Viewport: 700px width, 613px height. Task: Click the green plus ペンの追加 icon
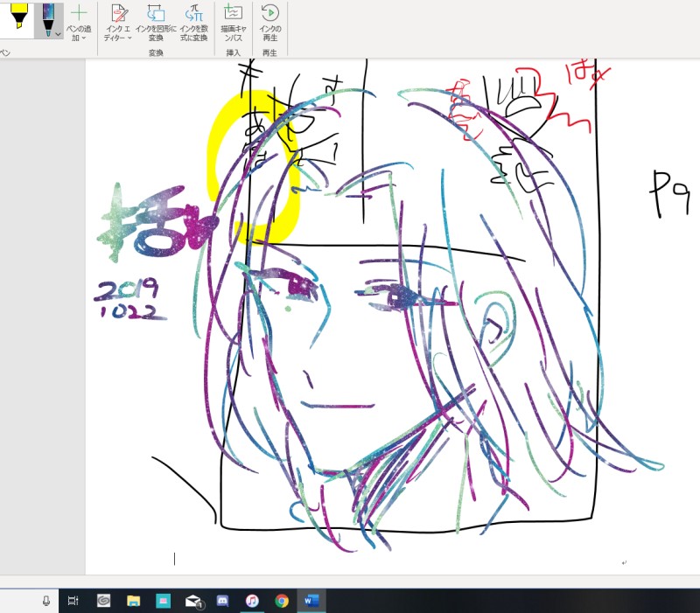point(79,13)
